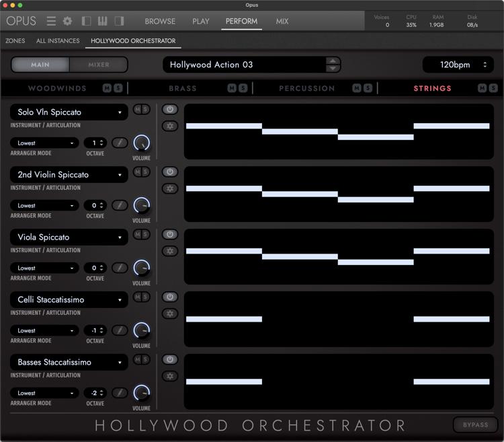Open arranger mode dropdown for 2nd Violin Spiccato
Image resolution: width=504 pixels, height=442 pixels.
pos(44,205)
